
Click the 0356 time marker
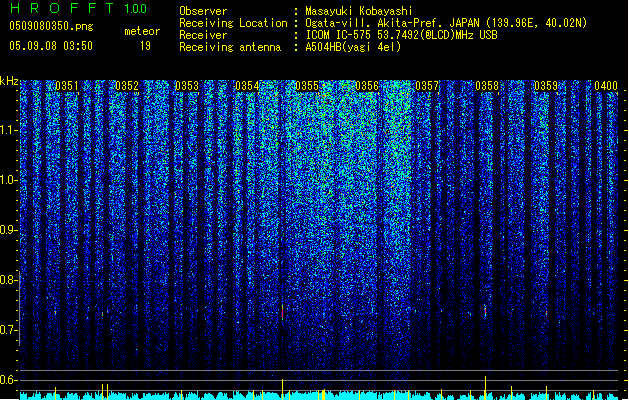(367, 86)
